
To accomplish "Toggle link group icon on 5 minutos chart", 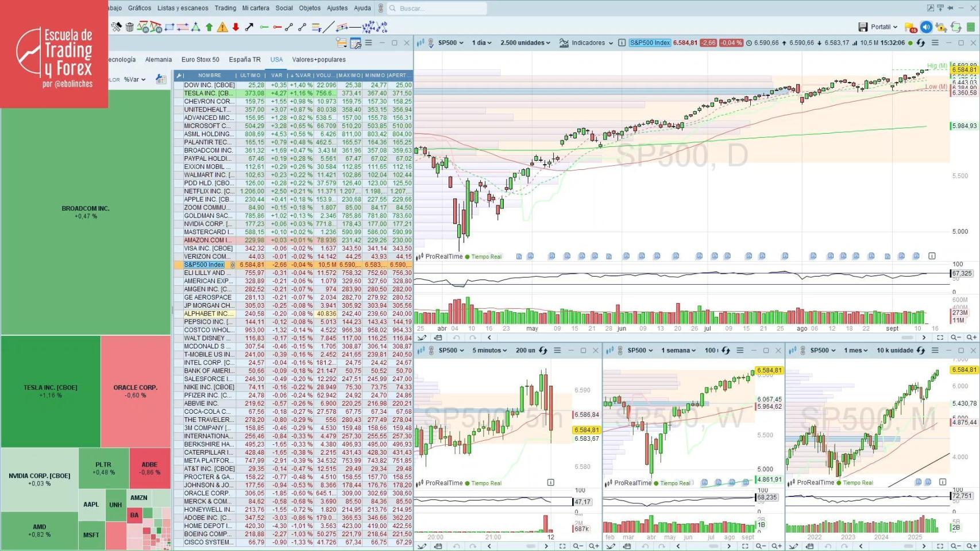I will pos(431,351).
